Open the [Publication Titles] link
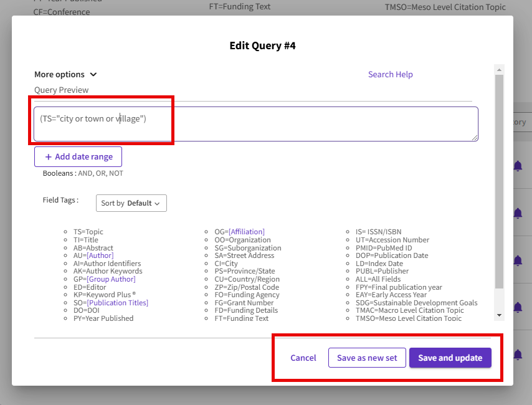The width and height of the screenshot is (532, 405). click(x=118, y=303)
